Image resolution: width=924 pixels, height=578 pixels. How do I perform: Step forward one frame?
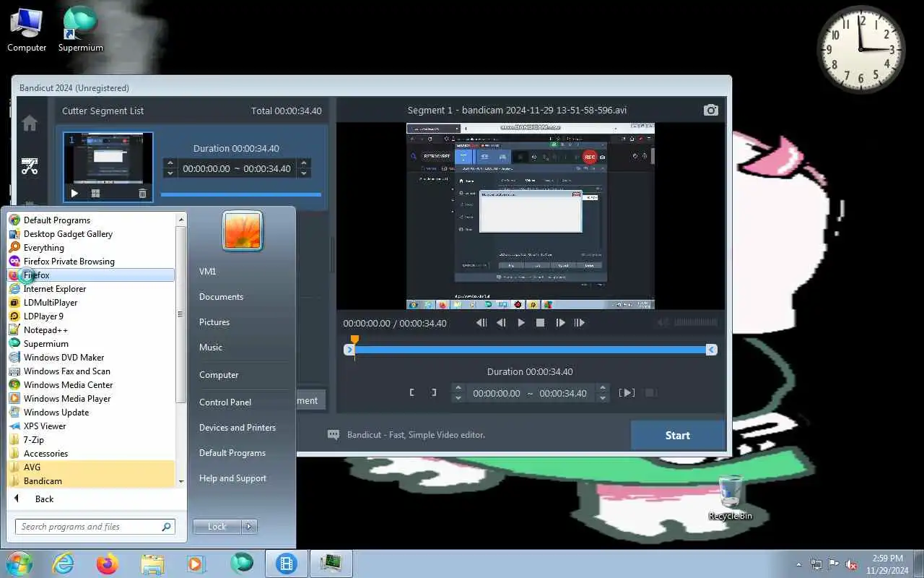click(560, 323)
